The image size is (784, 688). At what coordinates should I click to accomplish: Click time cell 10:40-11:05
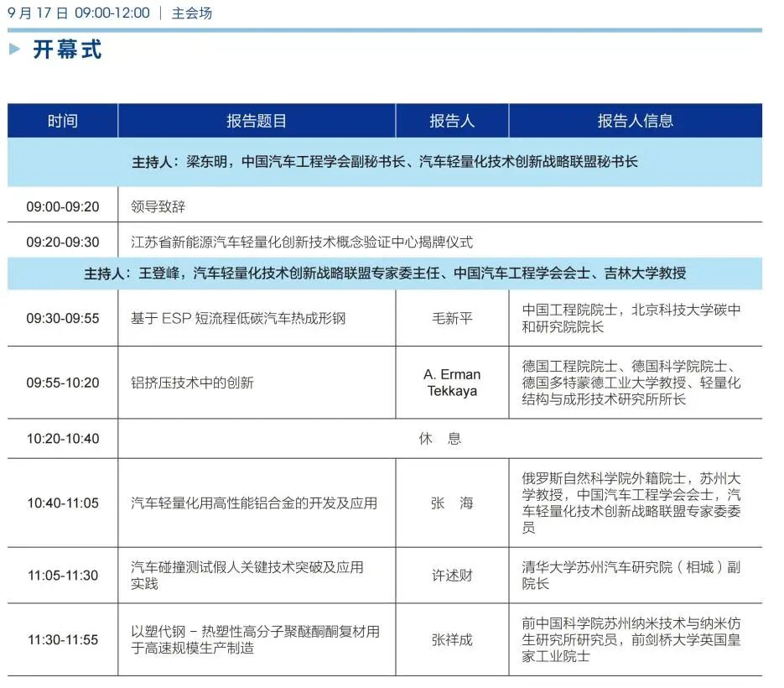[x=63, y=503]
